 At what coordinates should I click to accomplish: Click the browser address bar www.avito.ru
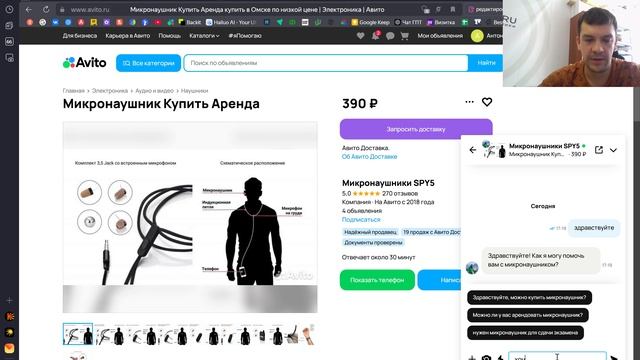pyautogui.click(x=90, y=9)
